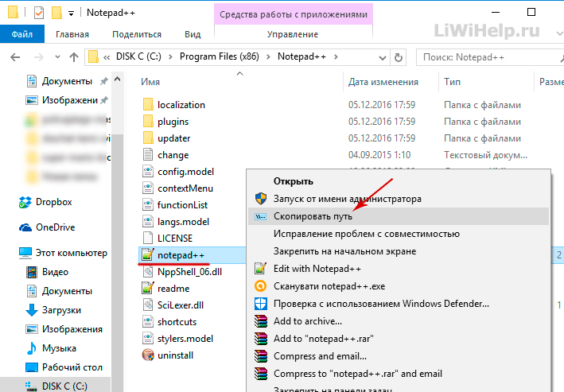
Task: Click the Поиск: Notepad++ search box
Action: (489, 57)
